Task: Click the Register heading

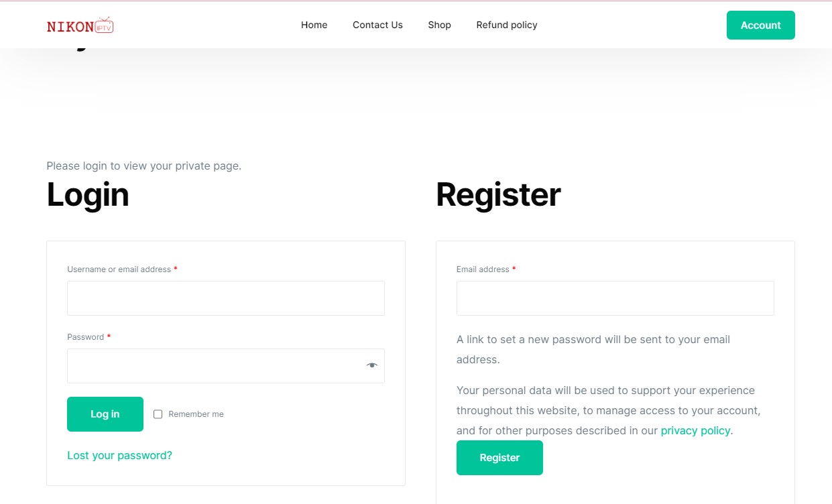Action: pyautogui.click(x=497, y=195)
